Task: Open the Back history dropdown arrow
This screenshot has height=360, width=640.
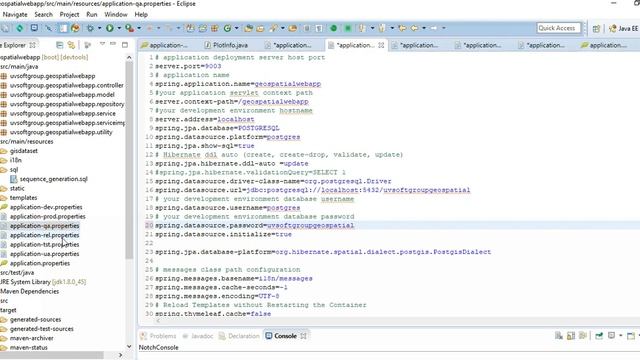Action: click(x=424, y=28)
